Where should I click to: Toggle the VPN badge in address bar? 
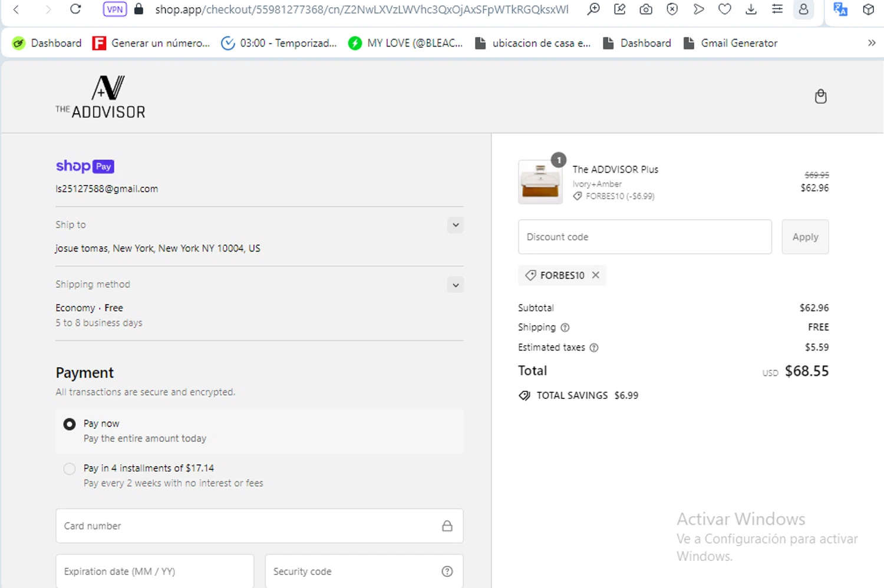click(115, 9)
